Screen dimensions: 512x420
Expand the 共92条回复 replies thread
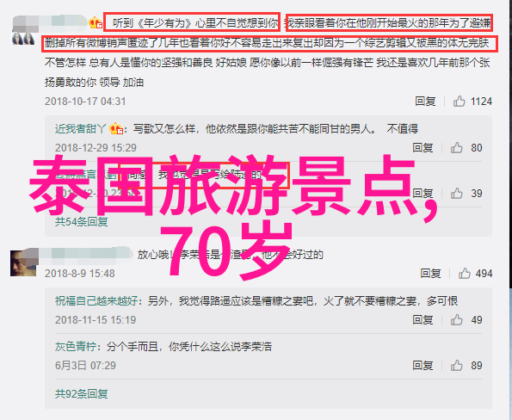pyautogui.click(x=81, y=394)
